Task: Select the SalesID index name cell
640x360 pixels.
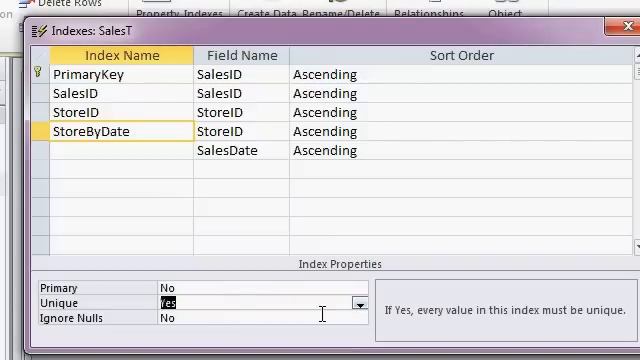Action: tap(122, 93)
